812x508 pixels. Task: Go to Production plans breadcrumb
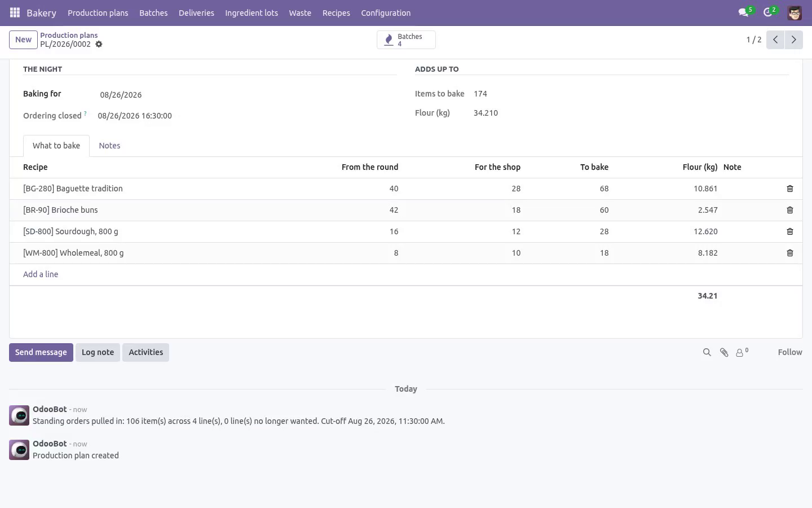pos(69,35)
